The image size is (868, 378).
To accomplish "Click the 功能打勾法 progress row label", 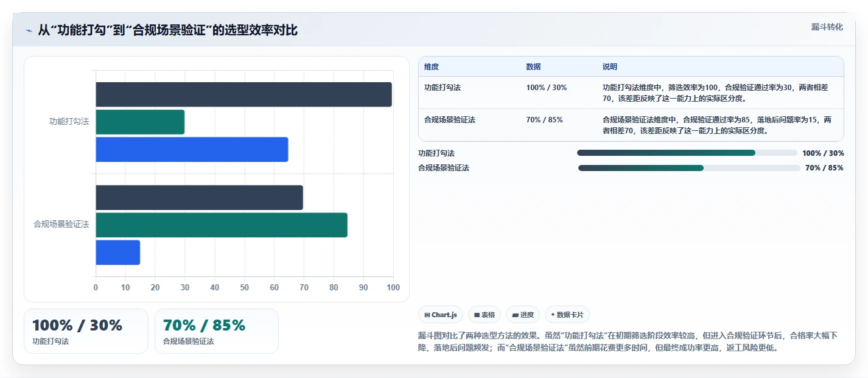I will (436, 153).
